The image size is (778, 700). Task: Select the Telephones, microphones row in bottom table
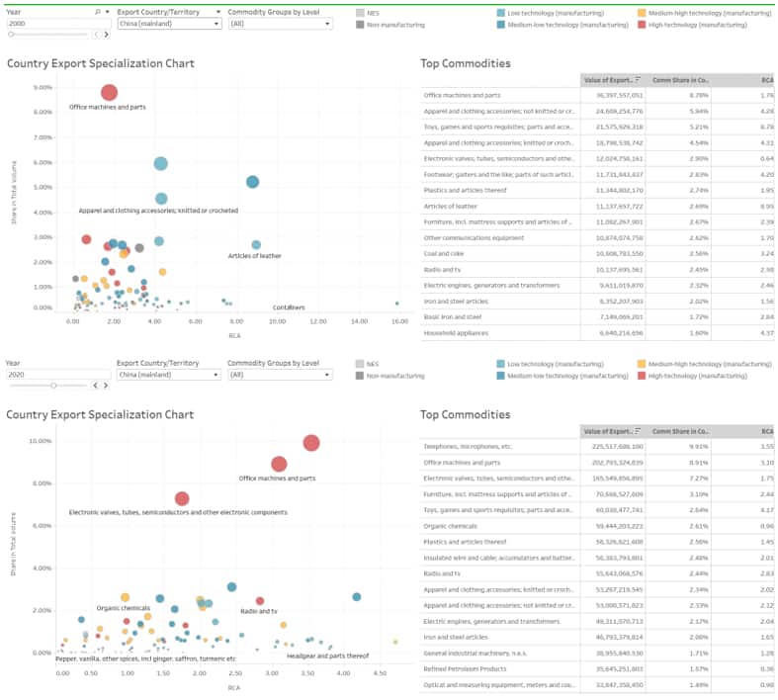[x=499, y=447]
